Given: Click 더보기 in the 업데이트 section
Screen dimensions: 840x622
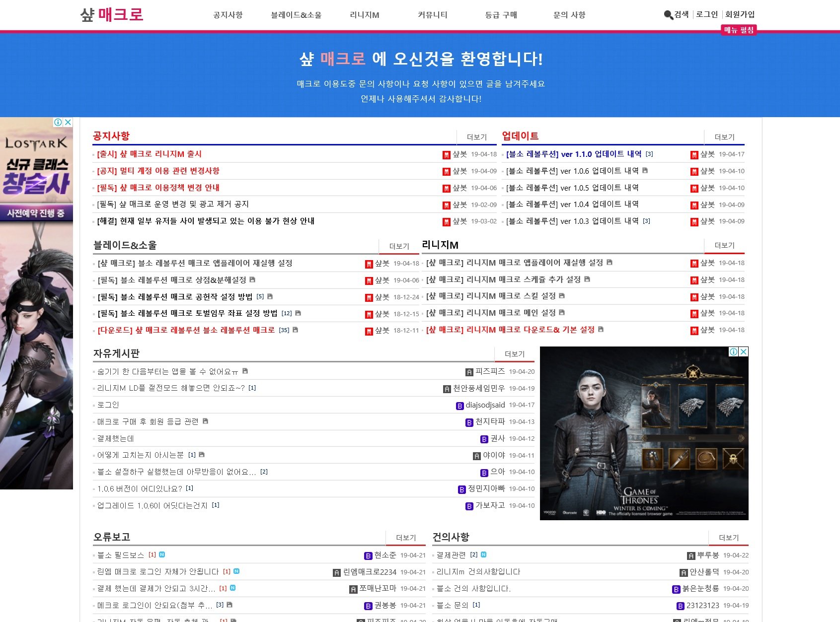Looking at the screenshot, I should tap(724, 137).
